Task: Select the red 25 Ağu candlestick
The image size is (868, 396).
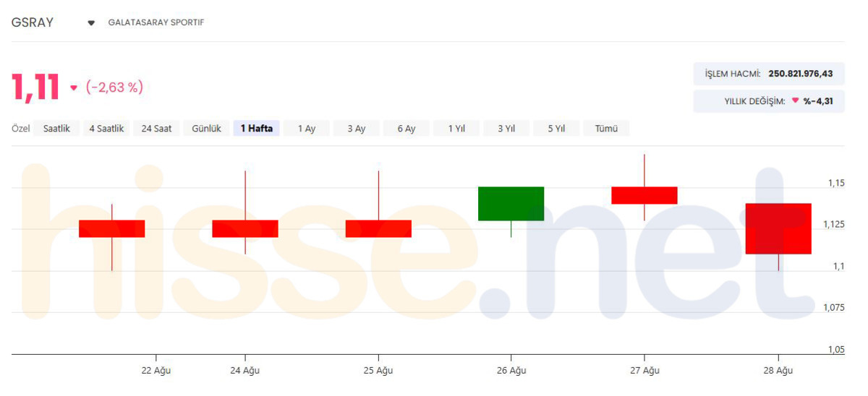Action: coord(378,228)
